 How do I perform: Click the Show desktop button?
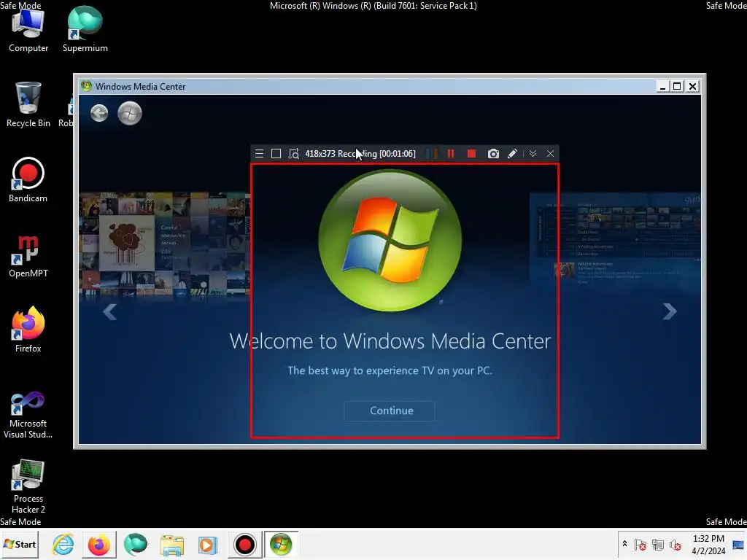(738, 544)
